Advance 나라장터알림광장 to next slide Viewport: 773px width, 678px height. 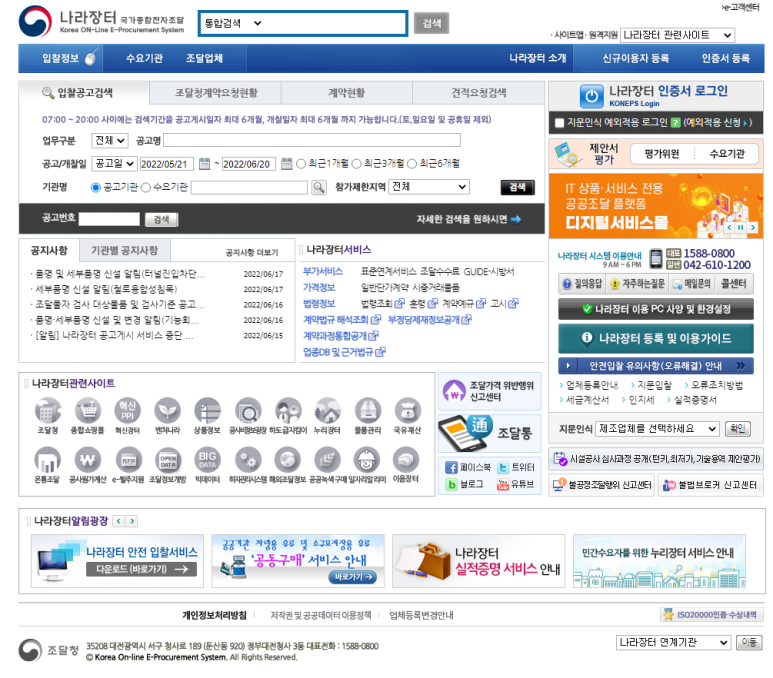tap(132, 521)
